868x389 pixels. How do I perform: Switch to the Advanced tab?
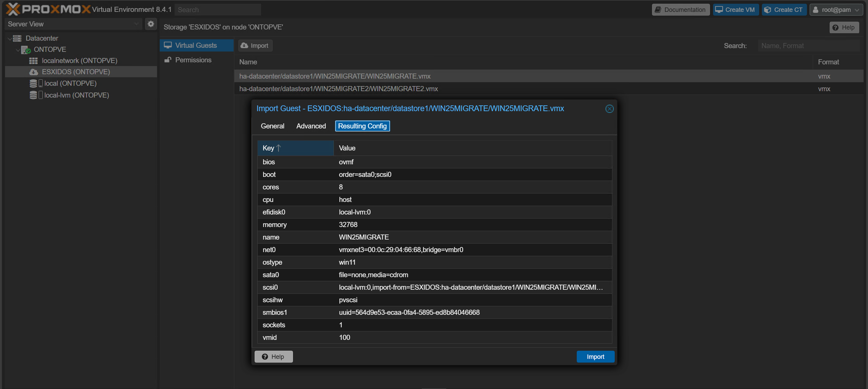311,126
